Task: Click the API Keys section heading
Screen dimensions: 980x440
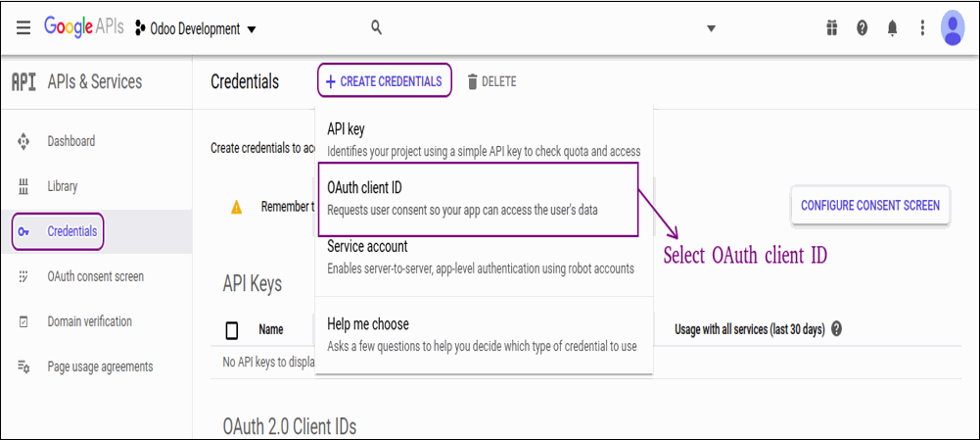Action: click(253, 283)
